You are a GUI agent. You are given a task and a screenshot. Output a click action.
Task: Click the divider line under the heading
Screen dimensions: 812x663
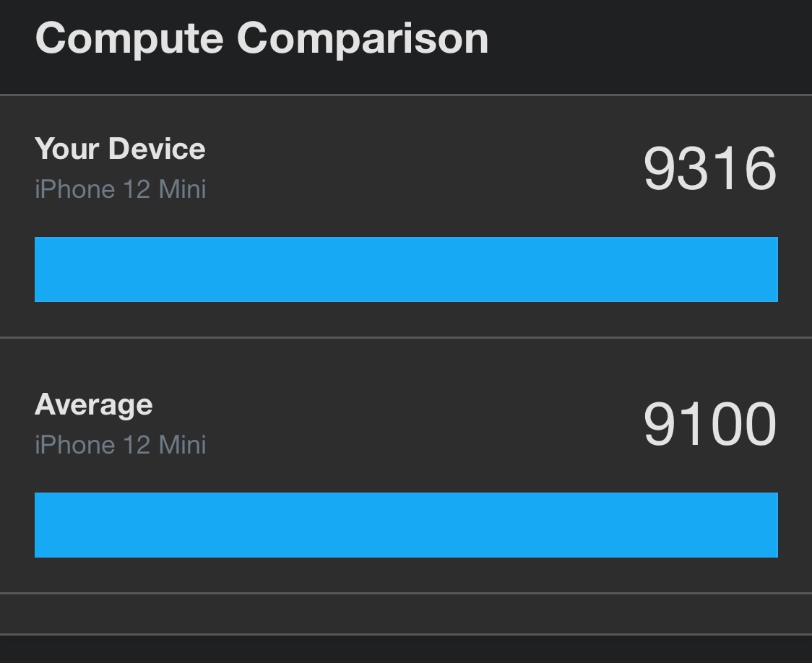pyautogui.click(x=406, y=95)
